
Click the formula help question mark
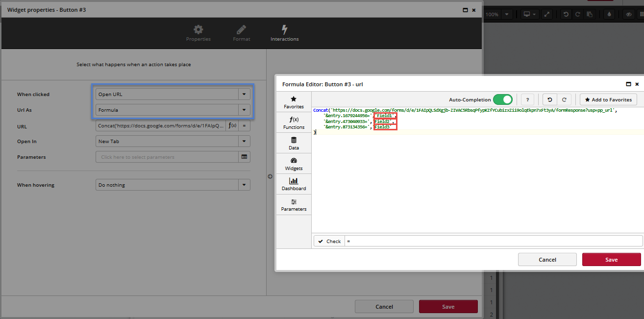point(527,99)
